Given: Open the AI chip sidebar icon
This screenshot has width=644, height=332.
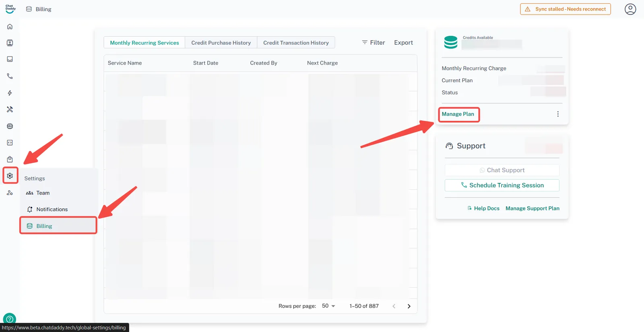Looking at the screenshot, I should tap(10, 126).
